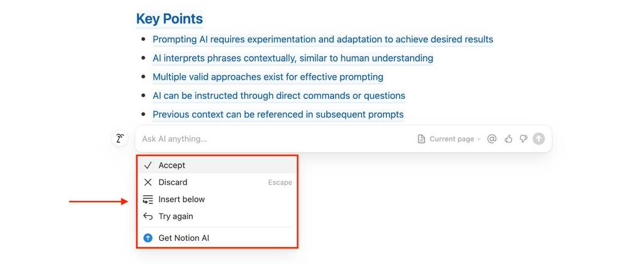Select the Insert below option

[181, 200]
